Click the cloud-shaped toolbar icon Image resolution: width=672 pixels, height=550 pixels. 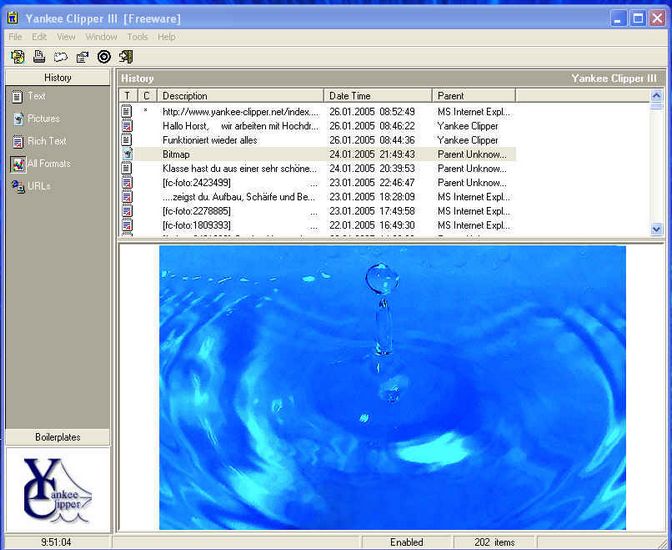click(x=60, y=57)
